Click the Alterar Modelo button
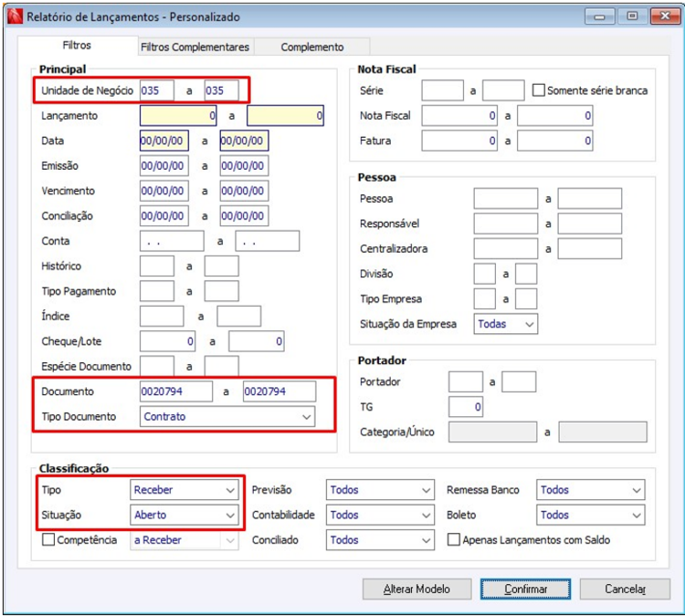685x616 pixels. click(416, 589)
